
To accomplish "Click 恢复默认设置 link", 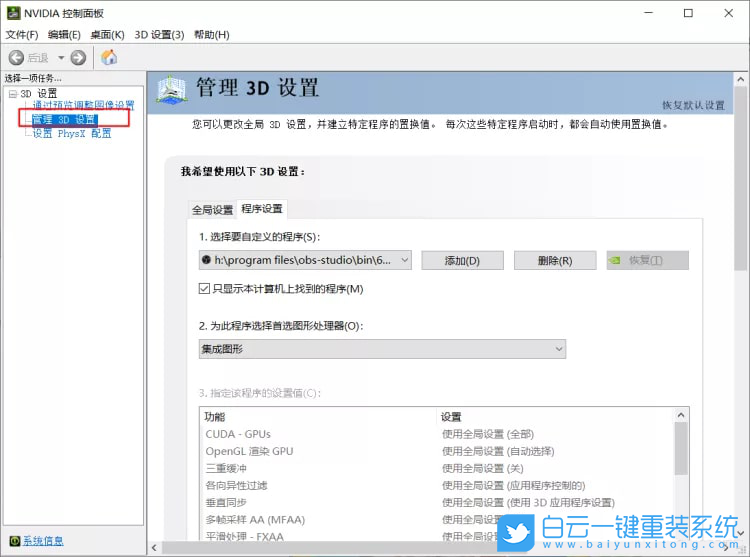I will point(693,105).
